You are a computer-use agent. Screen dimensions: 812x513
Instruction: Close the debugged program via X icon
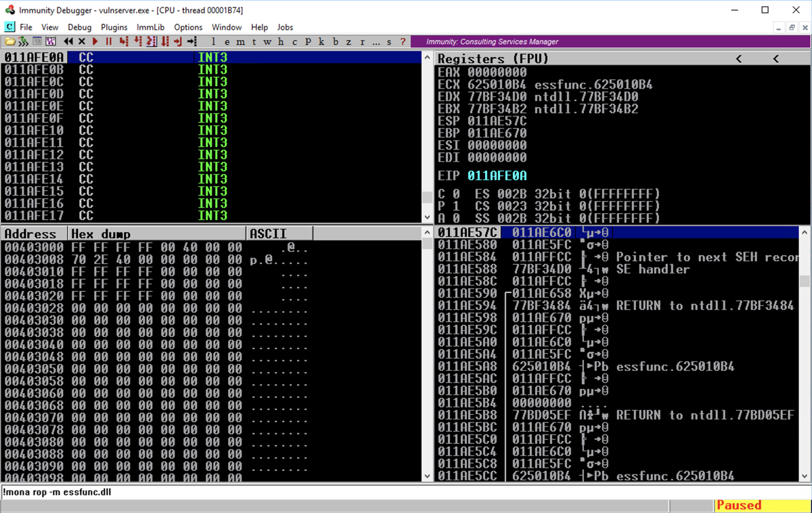82,42
